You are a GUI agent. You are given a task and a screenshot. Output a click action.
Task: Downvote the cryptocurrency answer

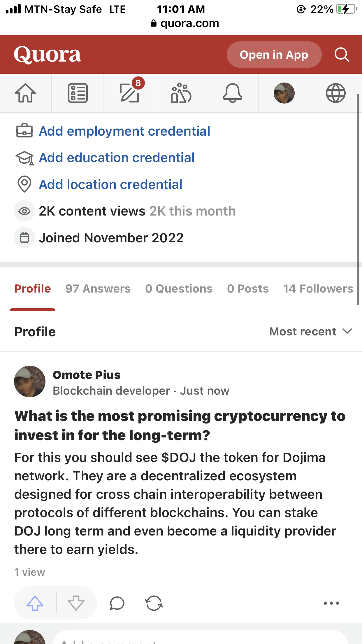[76, 603]
